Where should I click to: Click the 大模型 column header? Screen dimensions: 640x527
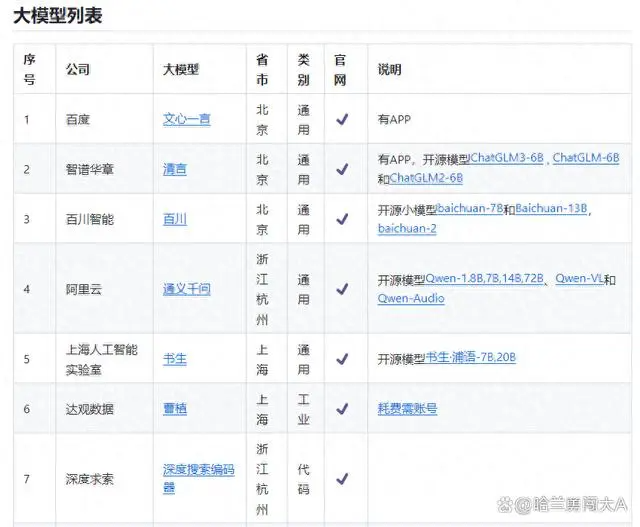click(x=181, y=70)
